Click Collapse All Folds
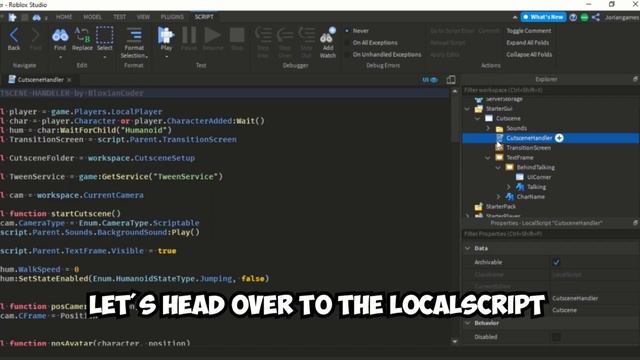 (x=529, y=54)
